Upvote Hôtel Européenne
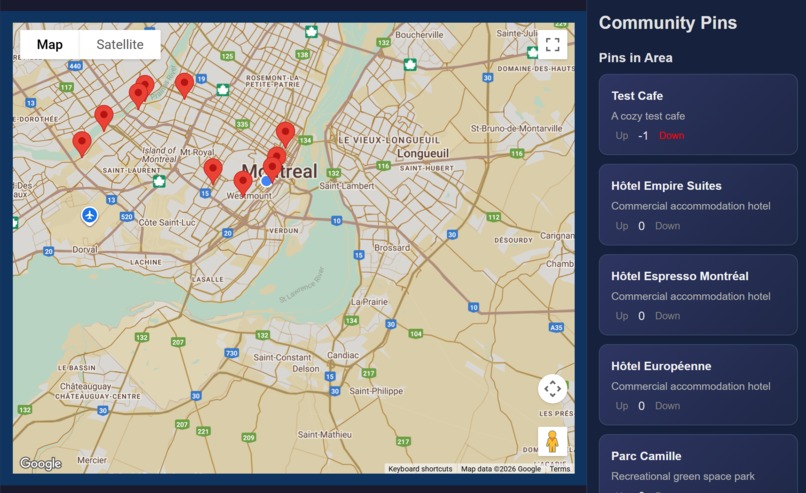 tap(622, 406)
